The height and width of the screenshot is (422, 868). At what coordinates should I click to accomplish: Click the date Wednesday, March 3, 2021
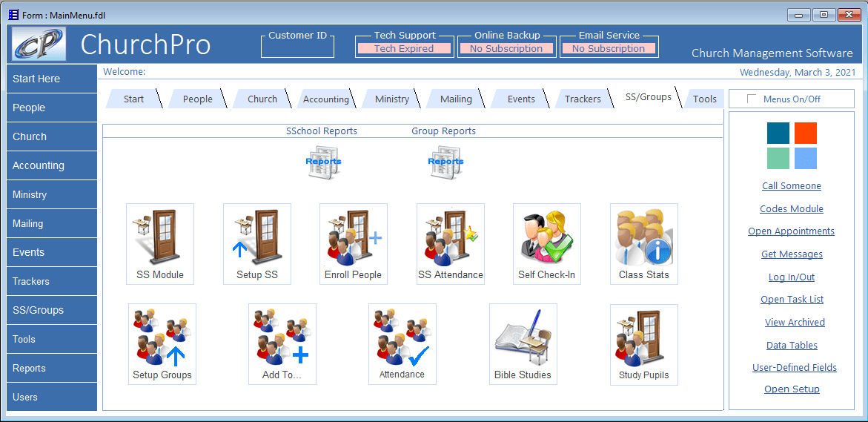(x=797, y=73)
